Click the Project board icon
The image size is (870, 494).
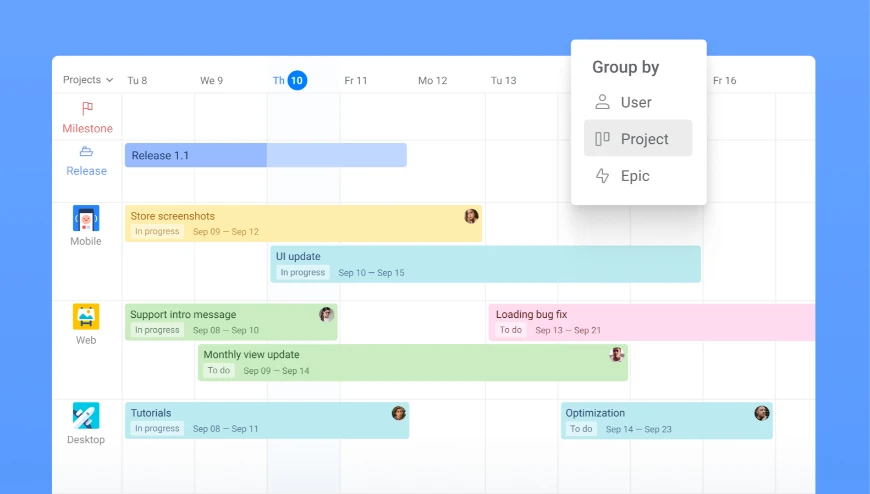click(602, 138)
